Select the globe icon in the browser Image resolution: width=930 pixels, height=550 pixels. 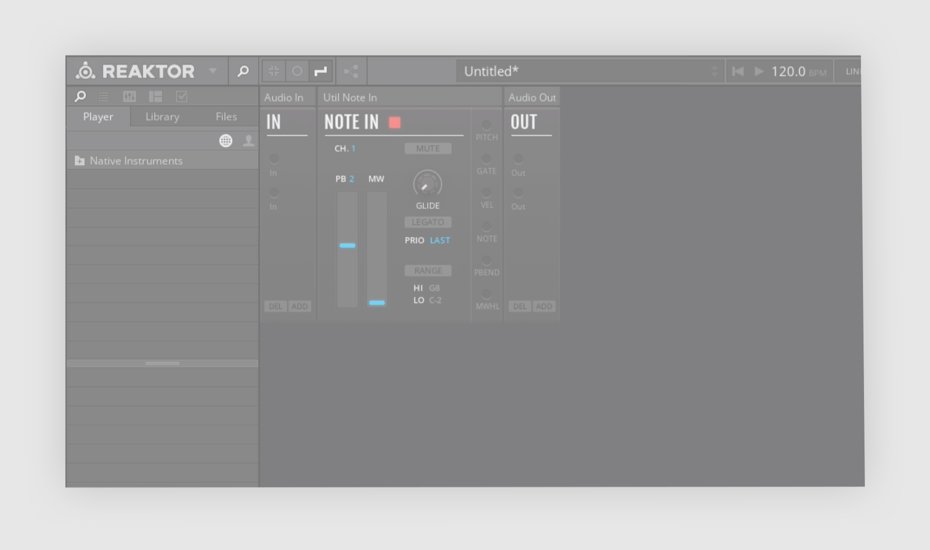point(226,141)
